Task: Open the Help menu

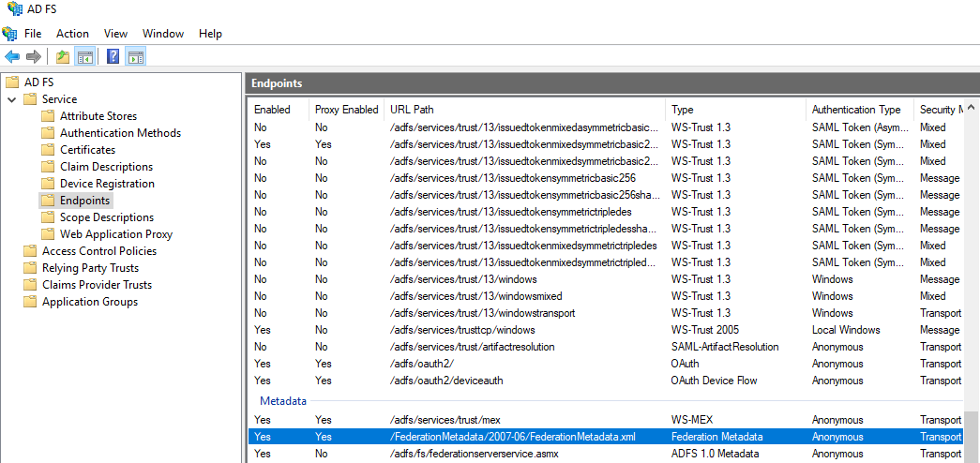Action: click(x=210, y=34)
